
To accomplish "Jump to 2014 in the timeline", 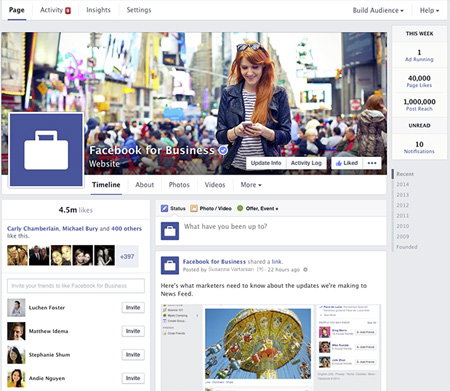I will (x=403, y=184).
